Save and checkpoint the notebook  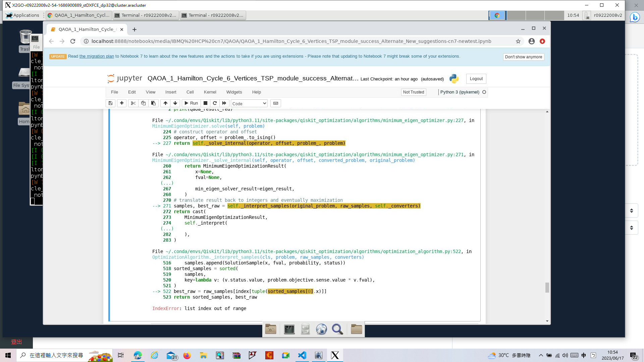[110, 103]
